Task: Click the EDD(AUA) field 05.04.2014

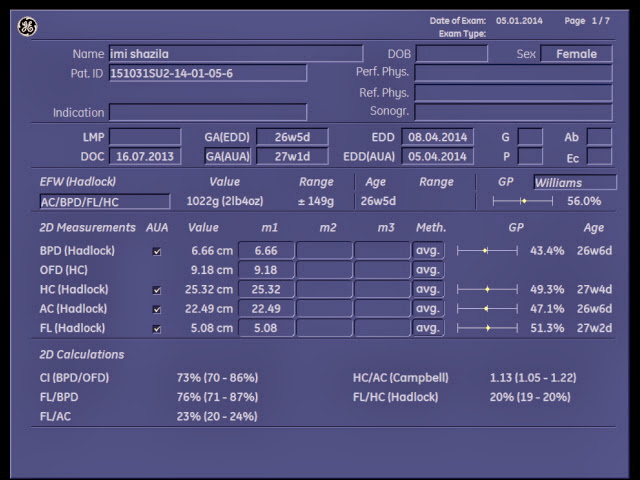Action: (438, 156)
